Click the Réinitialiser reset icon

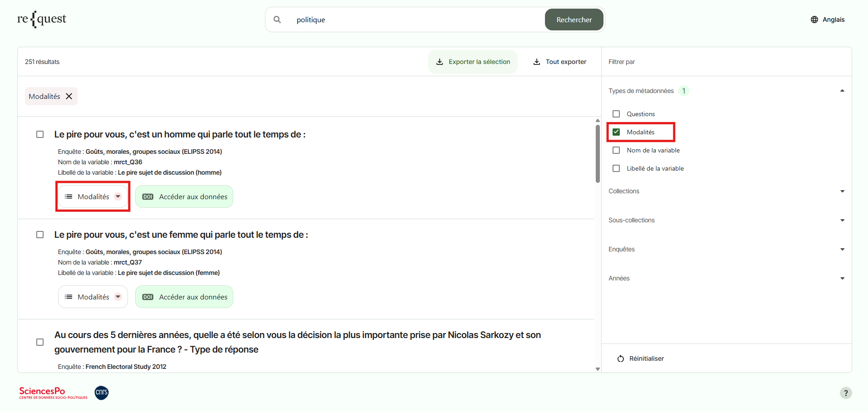tap(621, 358)
